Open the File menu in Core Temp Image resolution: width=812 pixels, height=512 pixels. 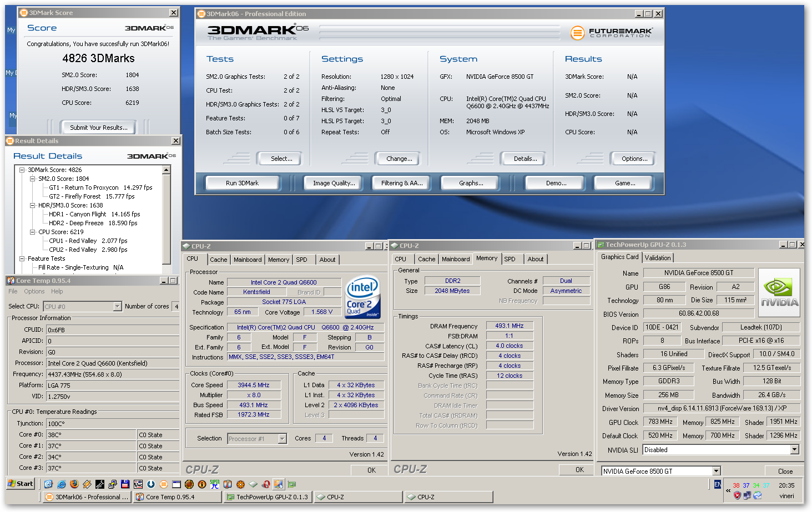click(x=13, y=291)
